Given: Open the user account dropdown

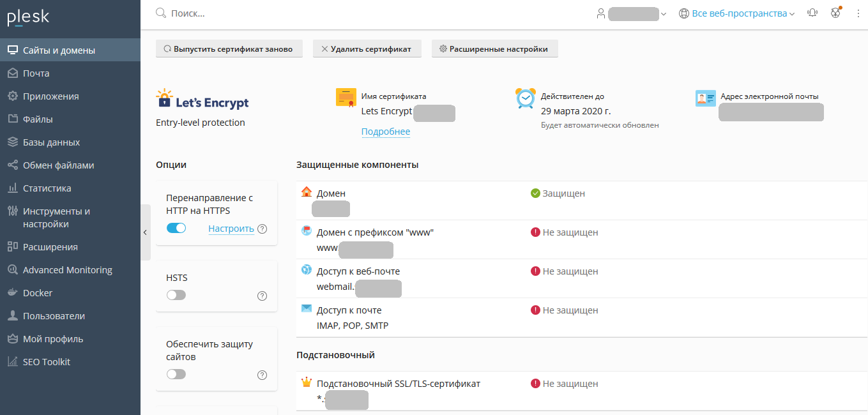Looking at the screenshot, I should tap(631, 13).
